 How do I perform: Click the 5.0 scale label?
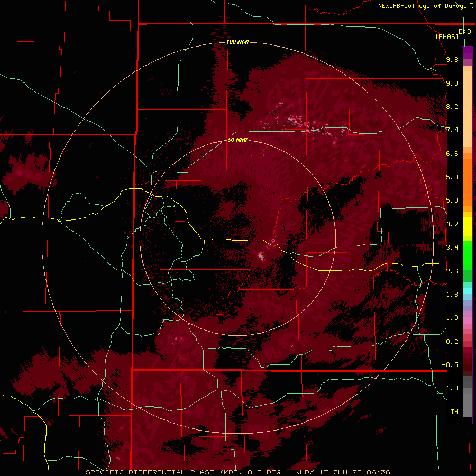click(x=452, y=200)
